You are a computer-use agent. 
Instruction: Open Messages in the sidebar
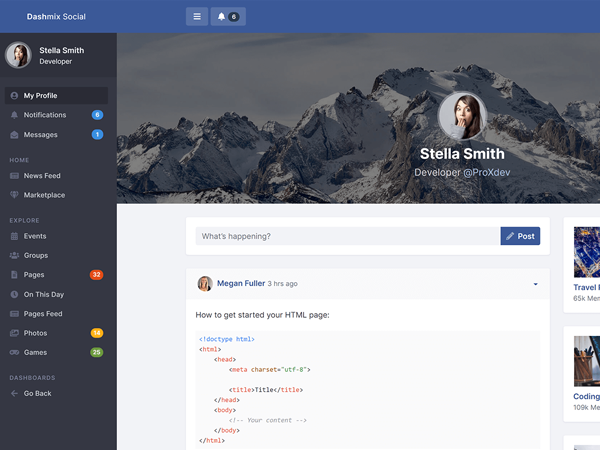click(56, 135)
